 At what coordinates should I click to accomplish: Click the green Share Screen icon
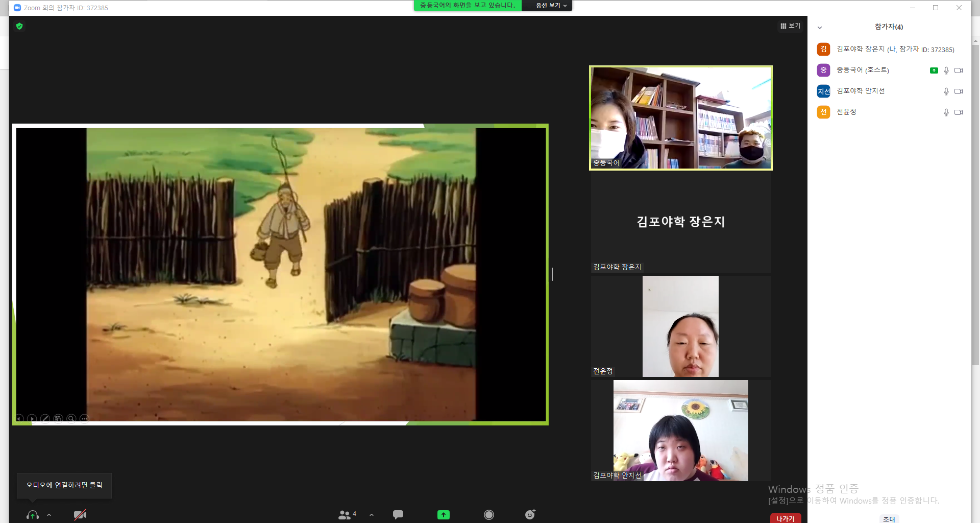pyautogui.click(x=444, y=515)
